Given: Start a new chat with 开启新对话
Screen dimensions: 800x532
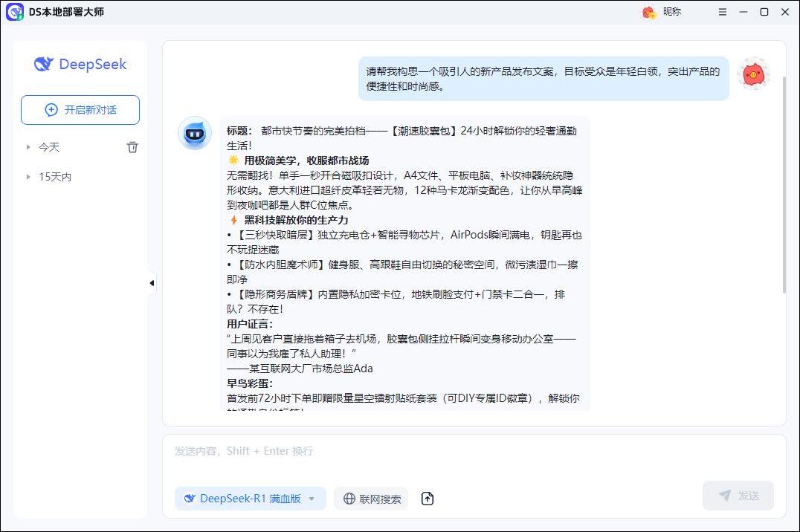Looking at the screenshot, I should (x=80, y=109).
